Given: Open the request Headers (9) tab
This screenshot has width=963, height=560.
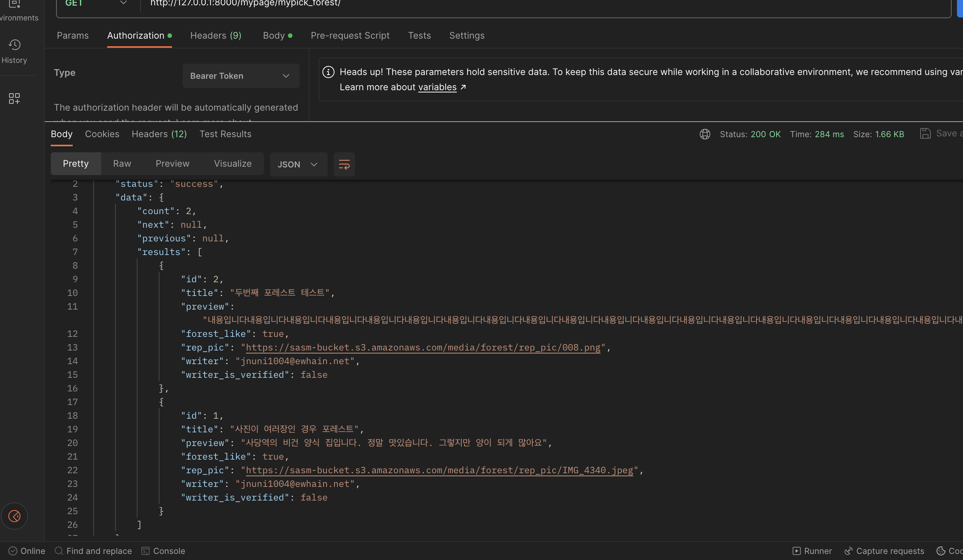Looking at the screenshot, I should point(216,36).
